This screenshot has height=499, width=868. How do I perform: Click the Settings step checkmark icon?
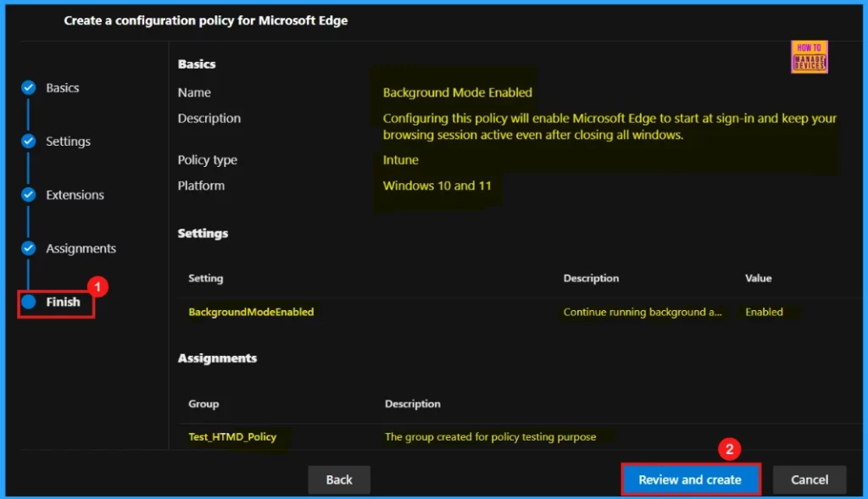click(x=28, y=141)
